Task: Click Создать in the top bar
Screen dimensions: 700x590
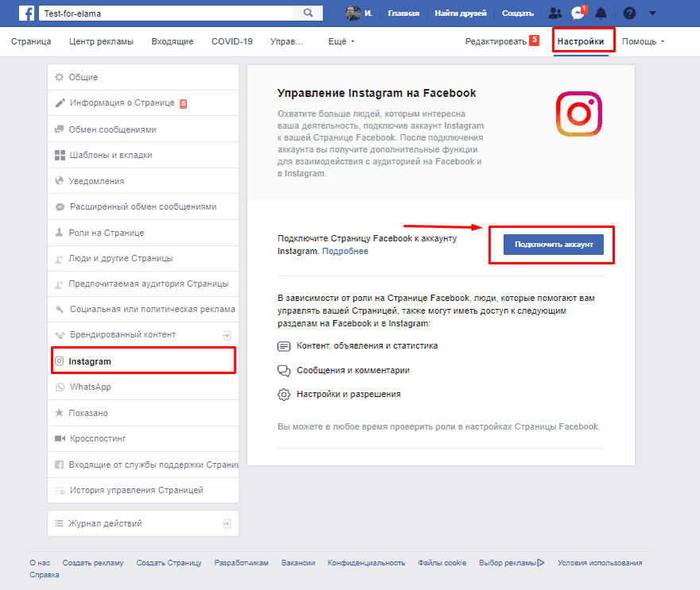Action: [518, 13]
